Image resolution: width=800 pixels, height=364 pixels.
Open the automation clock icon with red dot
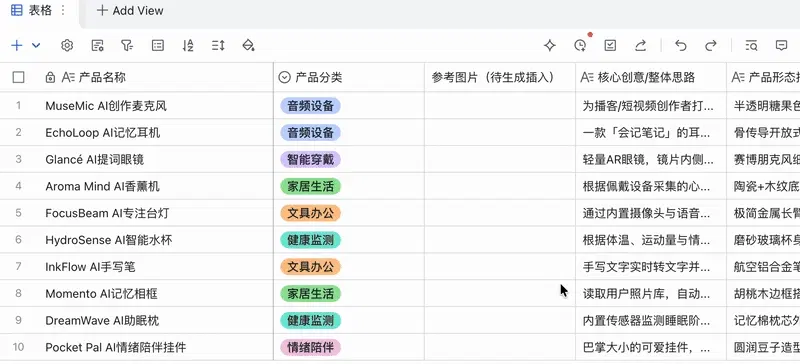coord(580,45)
